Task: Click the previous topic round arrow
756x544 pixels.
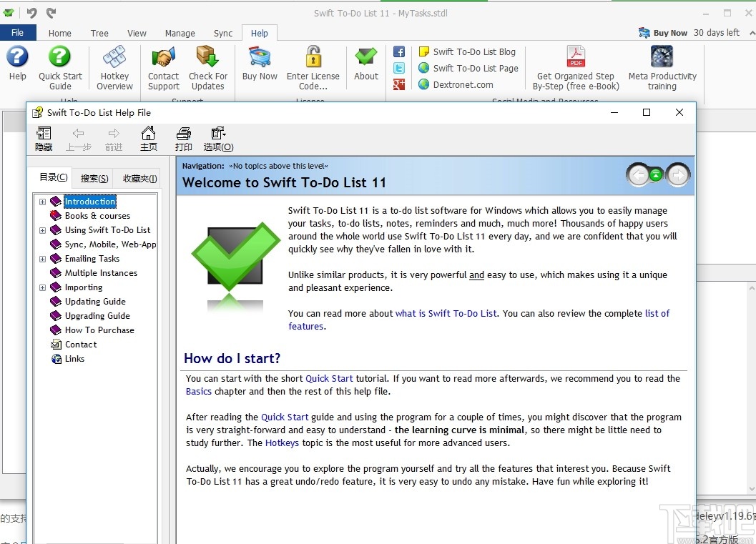Action: pyautogui.click(x=639, y=175)
